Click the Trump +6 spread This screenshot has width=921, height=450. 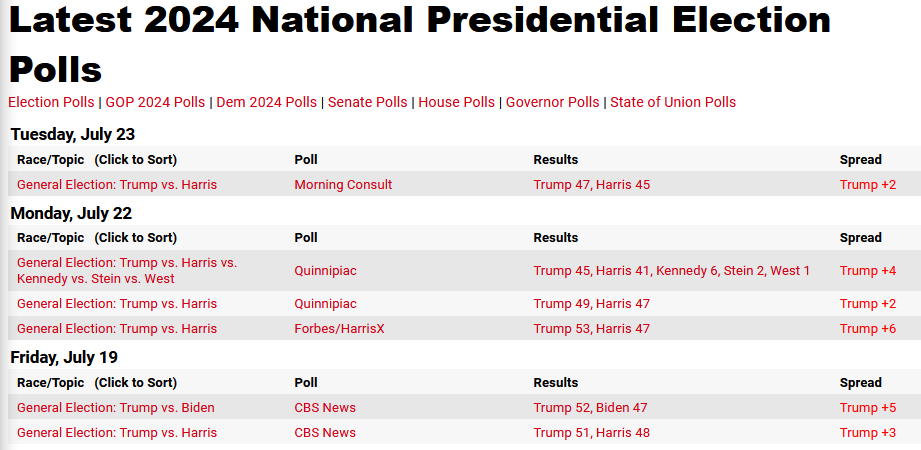868,329
